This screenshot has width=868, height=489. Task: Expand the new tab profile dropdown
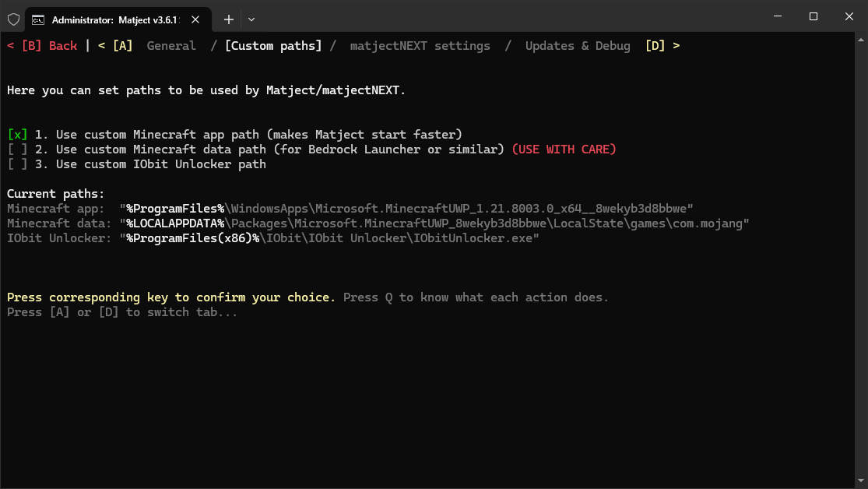[x=251, y=19]
